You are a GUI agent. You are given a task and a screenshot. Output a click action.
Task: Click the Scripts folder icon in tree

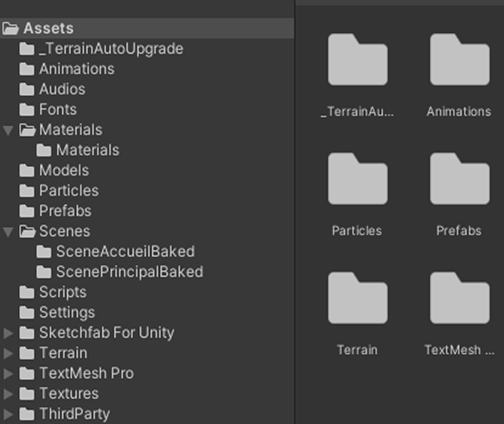click(x=27, y=292)
